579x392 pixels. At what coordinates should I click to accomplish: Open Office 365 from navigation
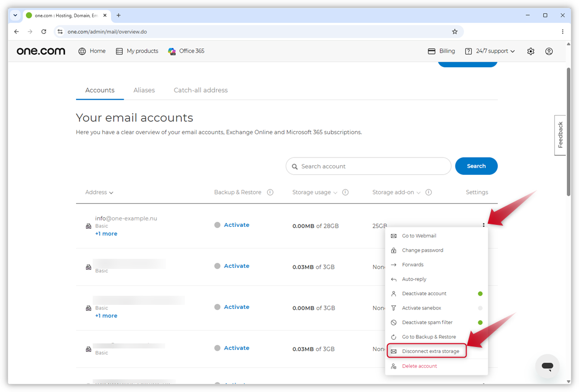click(186, 51)
